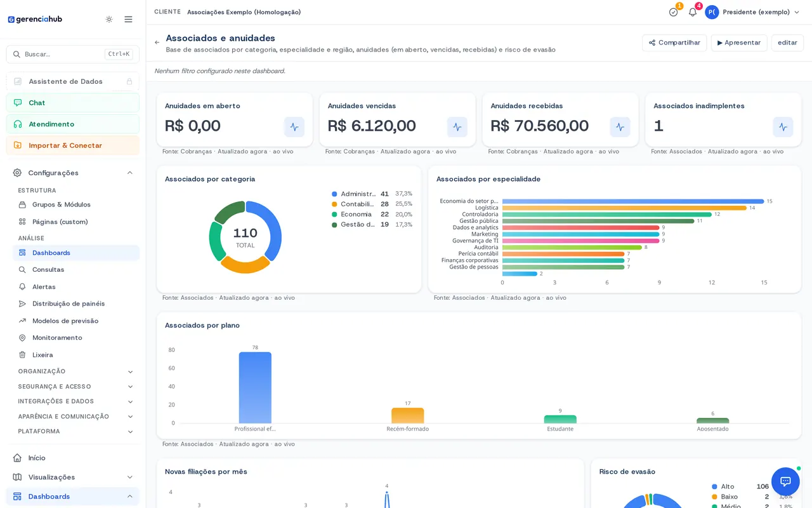Image resolution: width=812 pixels, height=508 pixels.
Task: Open Presidente (exemplo) user dropdown
Action: (x=752, y=12)
